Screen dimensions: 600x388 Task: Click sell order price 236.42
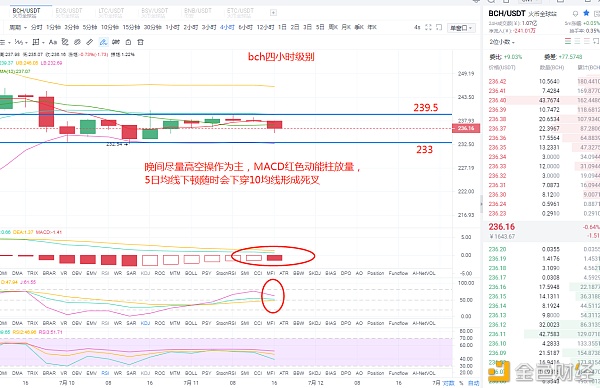click(x=497, y=82)
